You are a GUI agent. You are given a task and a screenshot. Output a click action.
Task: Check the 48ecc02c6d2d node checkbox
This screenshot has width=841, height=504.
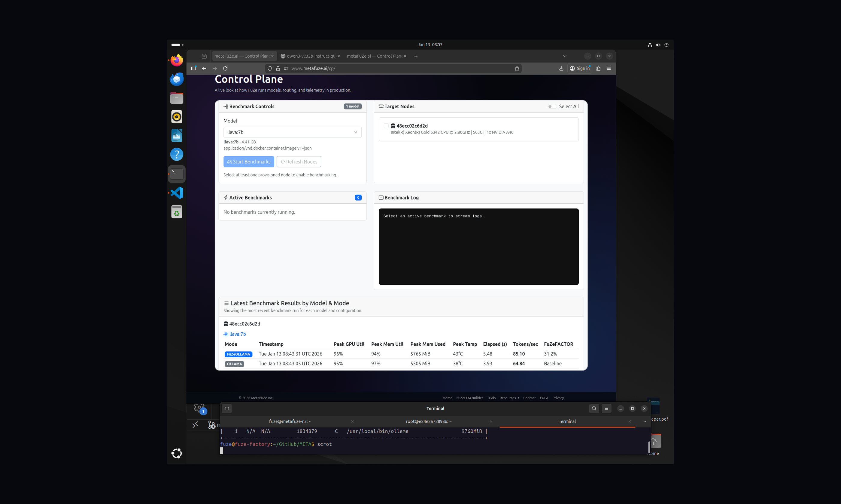tap(386, 126)
